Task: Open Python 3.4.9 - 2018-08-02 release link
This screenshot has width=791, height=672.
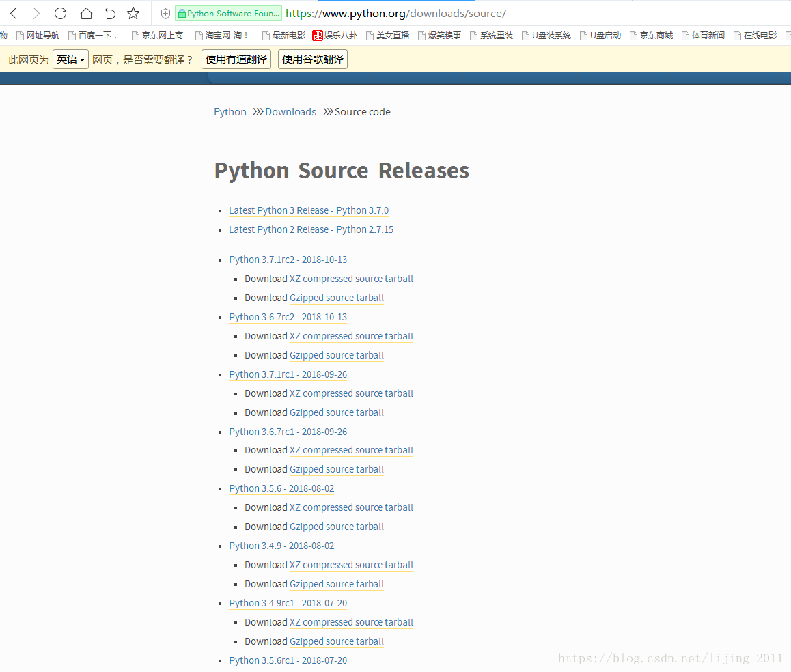Action: click(281, 546)
